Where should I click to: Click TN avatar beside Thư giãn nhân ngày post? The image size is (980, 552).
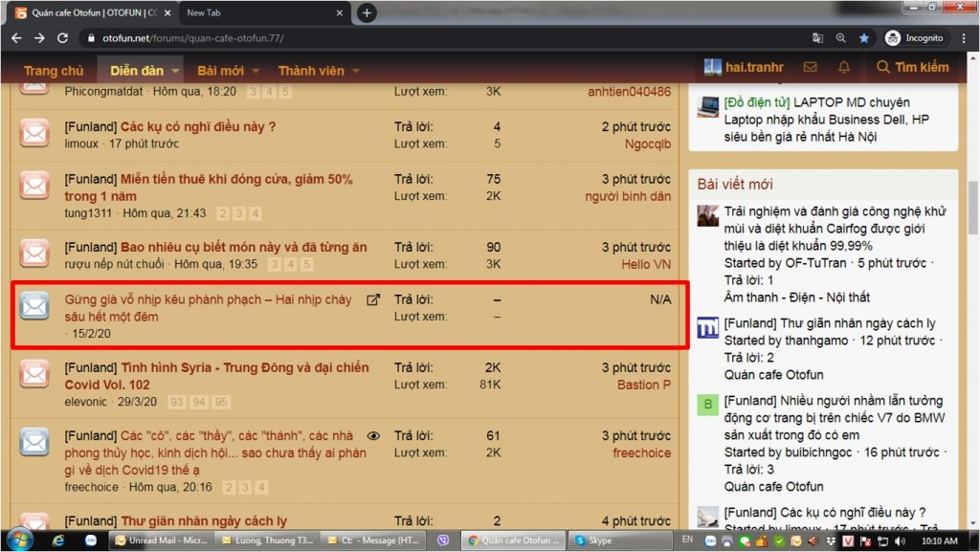pyautogui.click(x=708, y=327)
